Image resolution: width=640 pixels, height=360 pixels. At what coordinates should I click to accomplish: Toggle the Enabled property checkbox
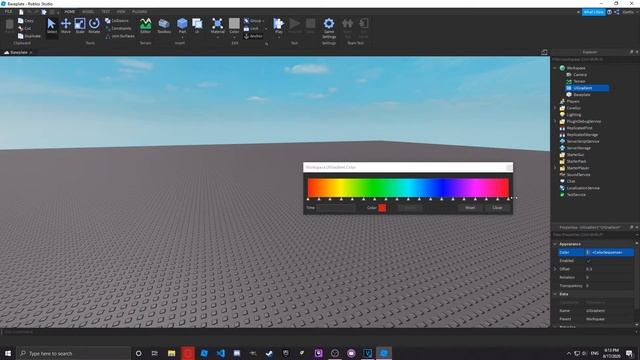pos(589,261)
